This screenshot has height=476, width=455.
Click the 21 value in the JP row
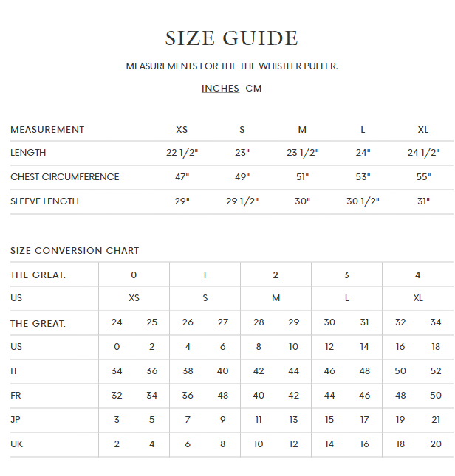coord(436,420)
